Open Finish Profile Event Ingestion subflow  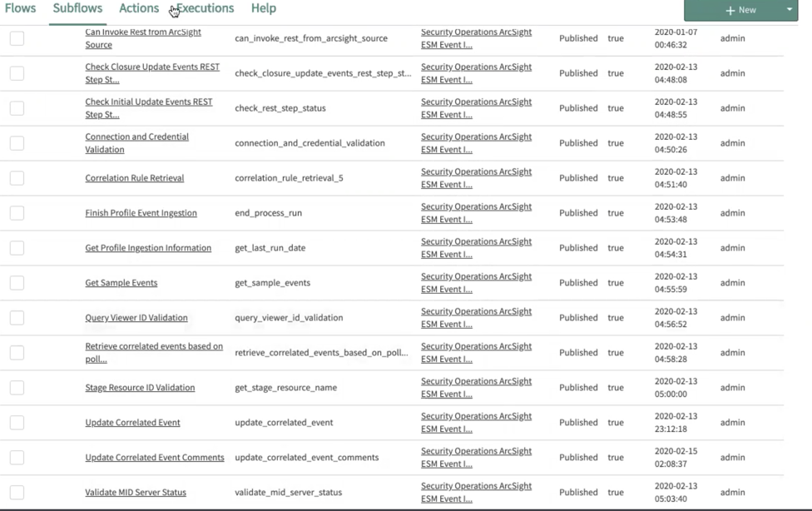141,213
